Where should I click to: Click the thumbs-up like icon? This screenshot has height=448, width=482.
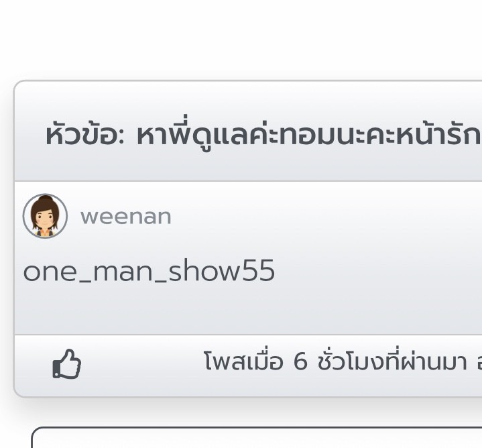point(67,363)
